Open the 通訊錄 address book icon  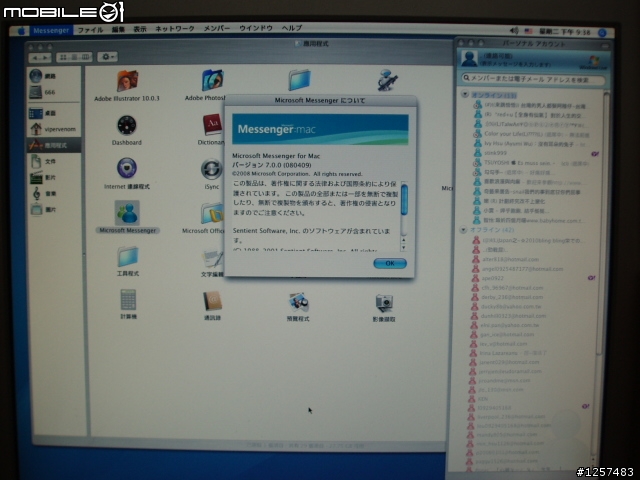point(212,301)
